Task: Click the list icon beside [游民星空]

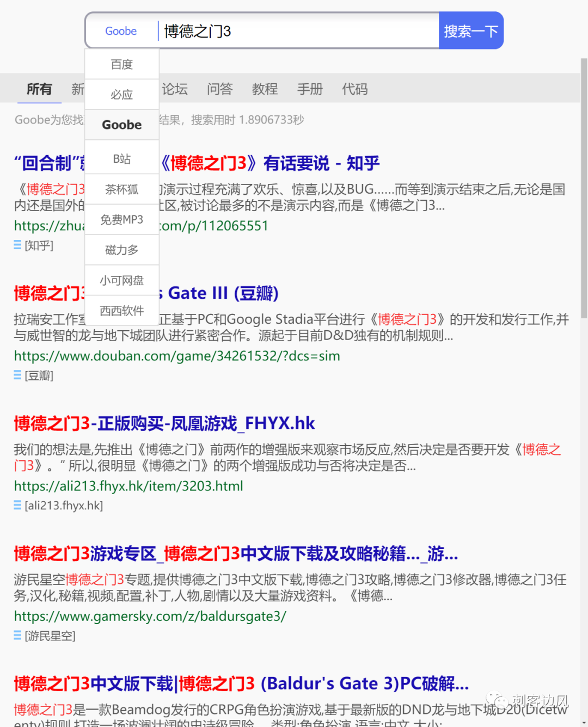Action: click(x=17, y=636)
